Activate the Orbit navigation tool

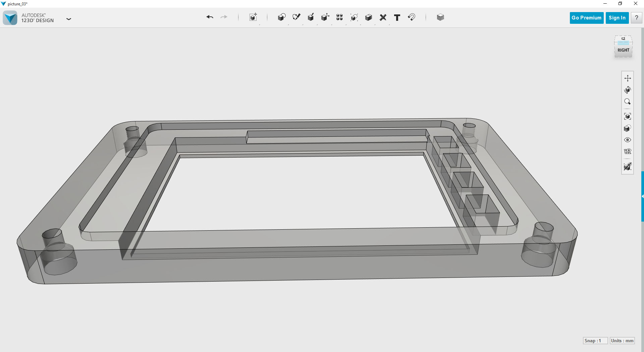[628, 90]
